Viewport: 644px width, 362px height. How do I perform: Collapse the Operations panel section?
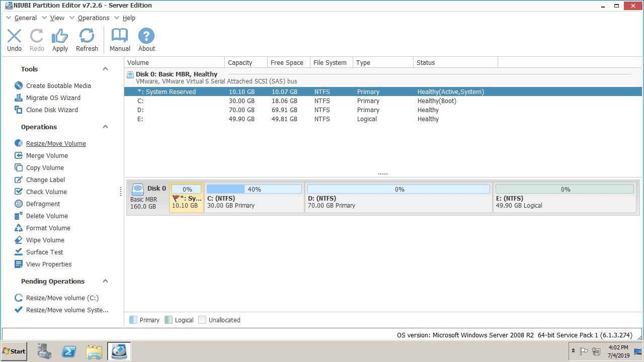click(105, 127)
